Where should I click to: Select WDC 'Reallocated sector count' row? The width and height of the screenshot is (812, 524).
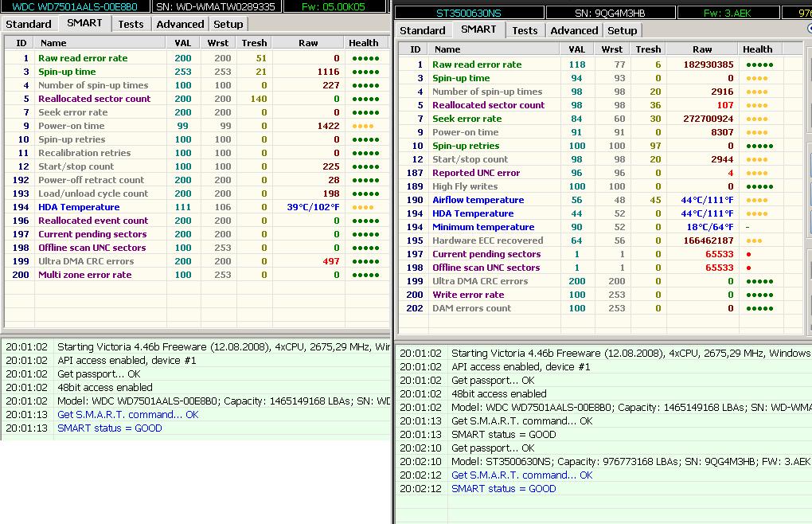(197, 99)
